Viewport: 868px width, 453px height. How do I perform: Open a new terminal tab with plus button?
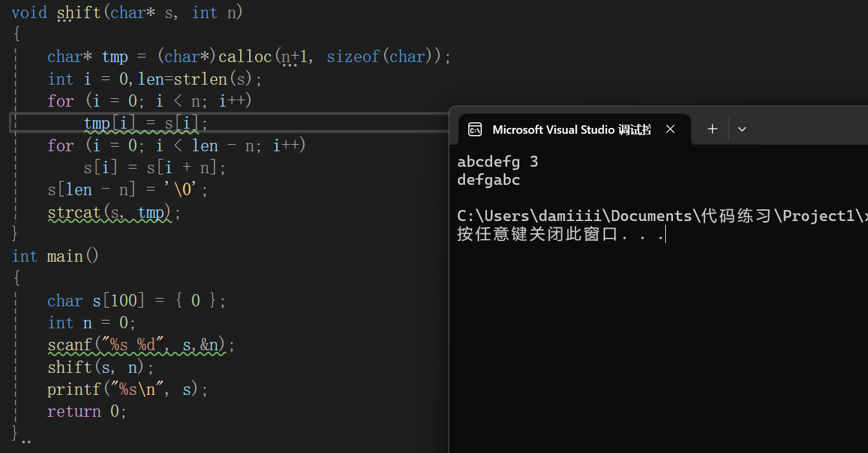coord(712,129)
